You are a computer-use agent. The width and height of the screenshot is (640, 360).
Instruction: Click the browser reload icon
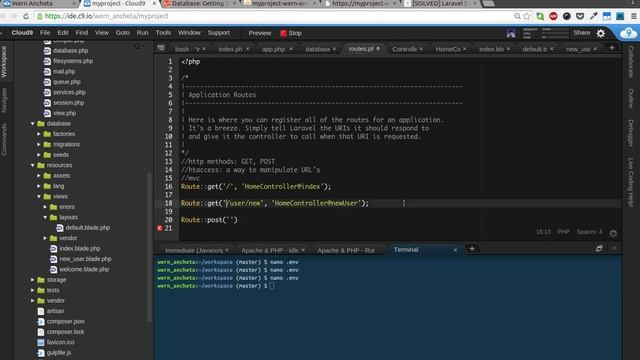26,16
